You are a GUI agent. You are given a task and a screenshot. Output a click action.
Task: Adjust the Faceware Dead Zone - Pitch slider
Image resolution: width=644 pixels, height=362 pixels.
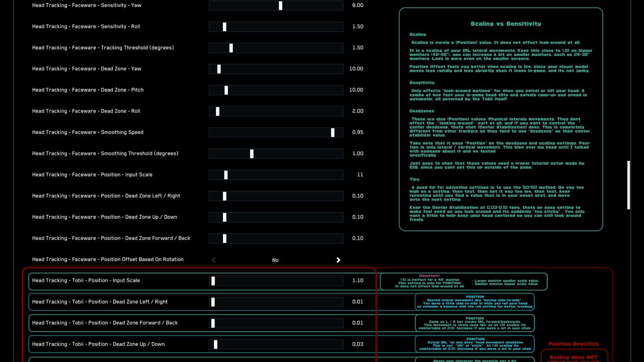pos(226,90)
